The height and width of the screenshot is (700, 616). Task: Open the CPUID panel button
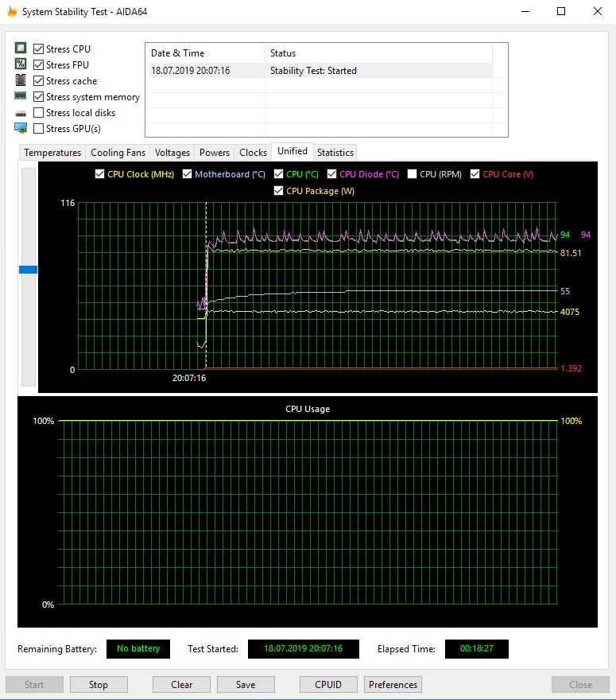click(x=328, y=684)
